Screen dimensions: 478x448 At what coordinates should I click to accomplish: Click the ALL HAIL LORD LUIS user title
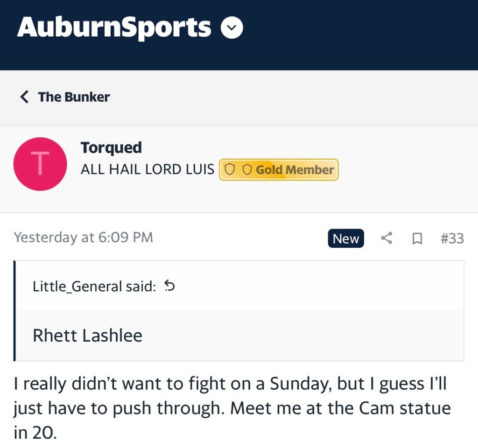point(147,170)
